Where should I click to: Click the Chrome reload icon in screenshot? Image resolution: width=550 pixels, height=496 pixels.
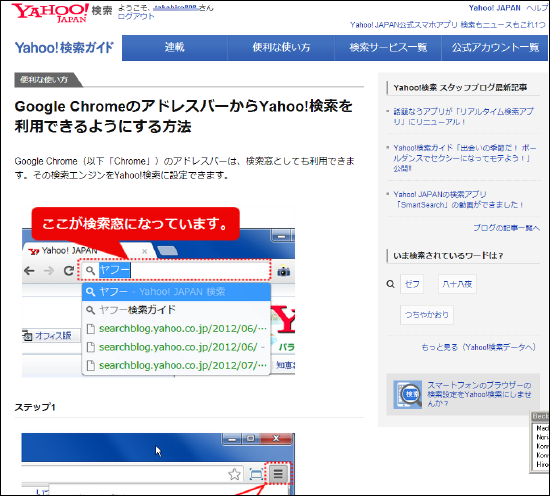click(69, 270)
